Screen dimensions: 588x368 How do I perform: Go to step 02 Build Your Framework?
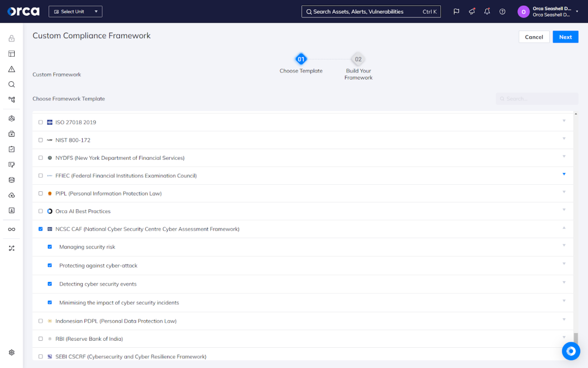coord(358,59)
